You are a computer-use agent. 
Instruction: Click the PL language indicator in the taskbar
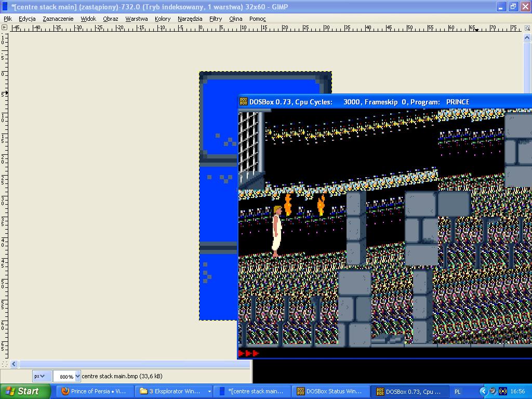click(x=457, y=392)
